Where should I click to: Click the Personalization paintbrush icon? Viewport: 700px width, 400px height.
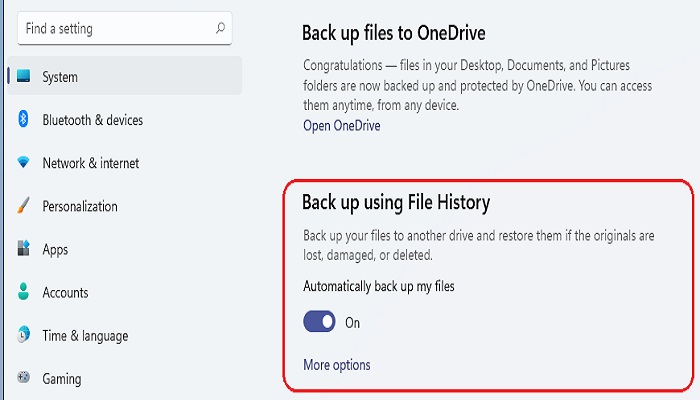click(x=23, y=206)
